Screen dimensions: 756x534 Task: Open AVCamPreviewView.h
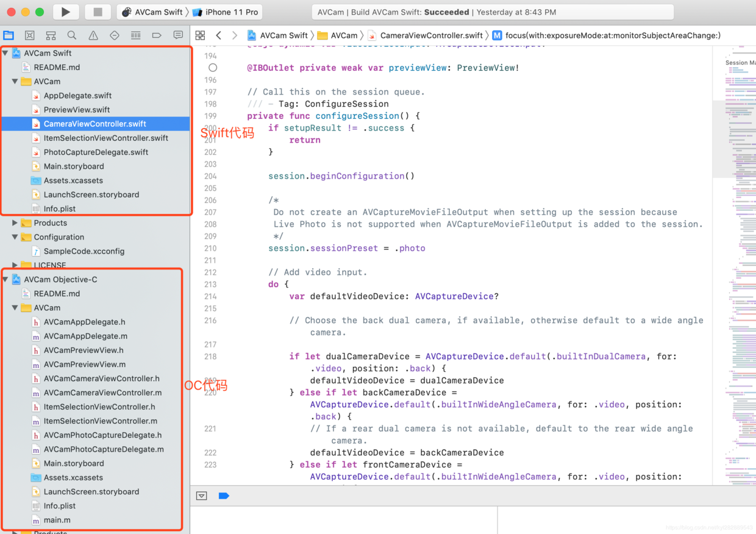(x=84, y=350)
